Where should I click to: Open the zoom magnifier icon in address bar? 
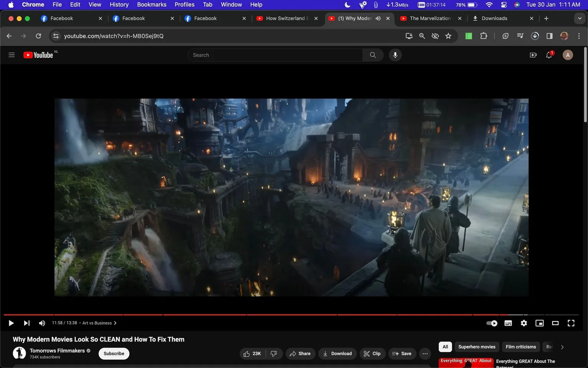pos(422,36)
